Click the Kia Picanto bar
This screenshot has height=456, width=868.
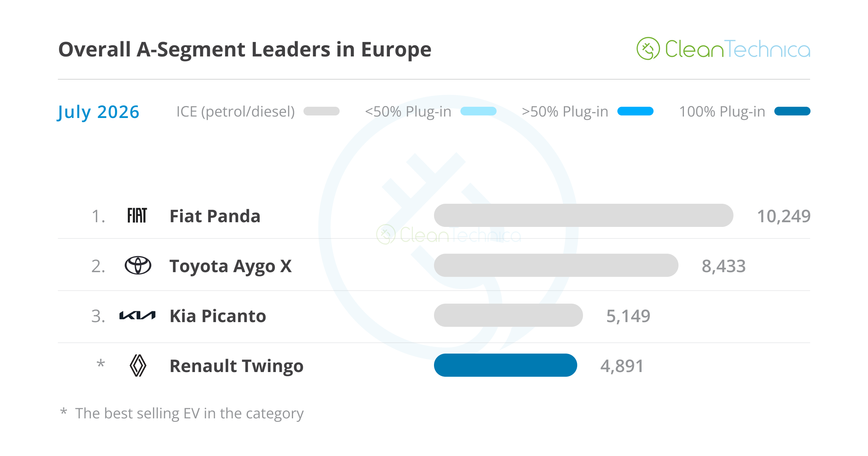click(x=509, y=315)
